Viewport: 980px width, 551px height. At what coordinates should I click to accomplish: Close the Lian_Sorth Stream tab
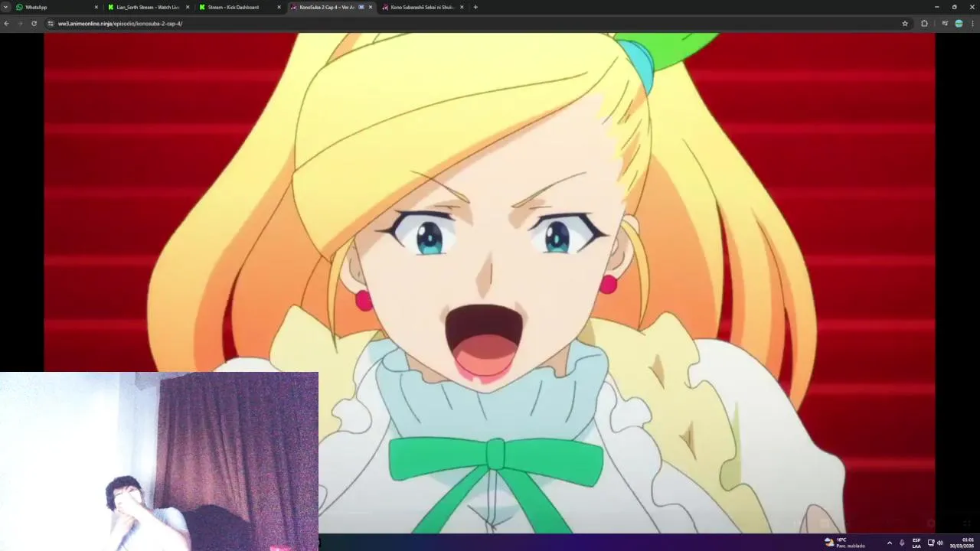pyautogui.click(x=188, y=7)
